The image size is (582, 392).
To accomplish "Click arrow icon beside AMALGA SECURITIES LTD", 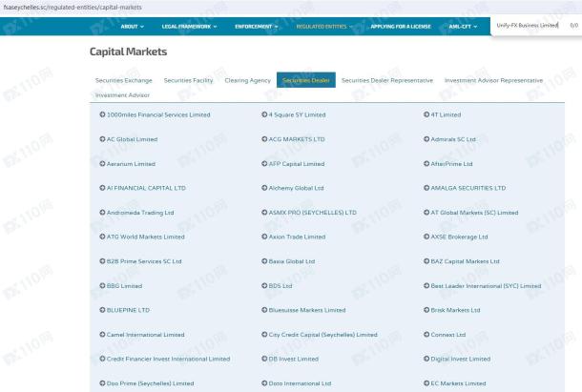I will click(x=426, y=188).
